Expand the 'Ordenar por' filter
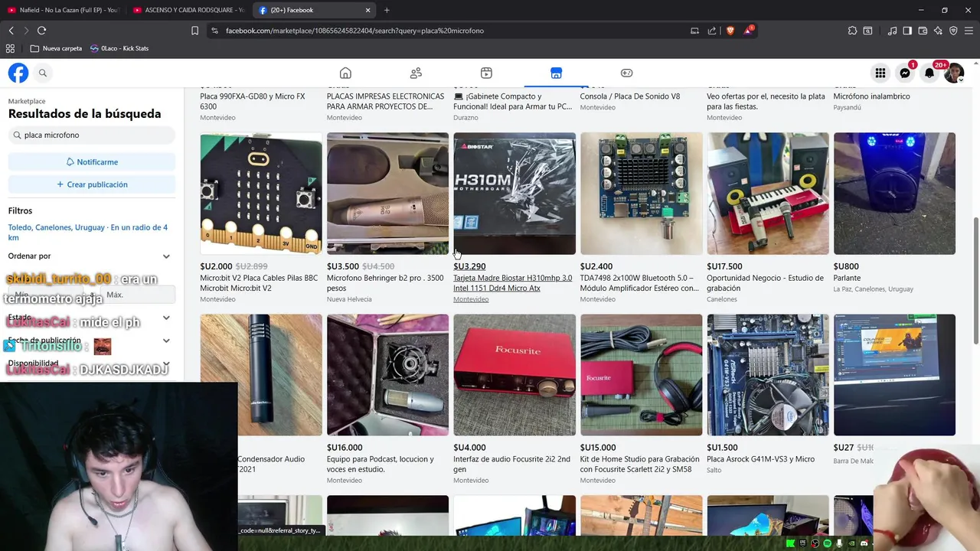The height and width of the screenshot is (551, 980). [x=91, y=256]
